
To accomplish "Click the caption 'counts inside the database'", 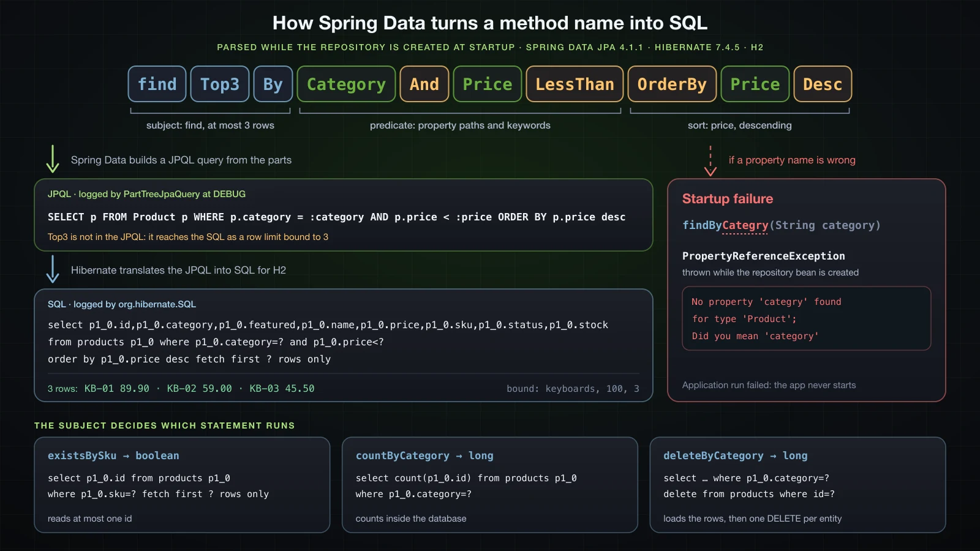I will click(x=411, y=519).
